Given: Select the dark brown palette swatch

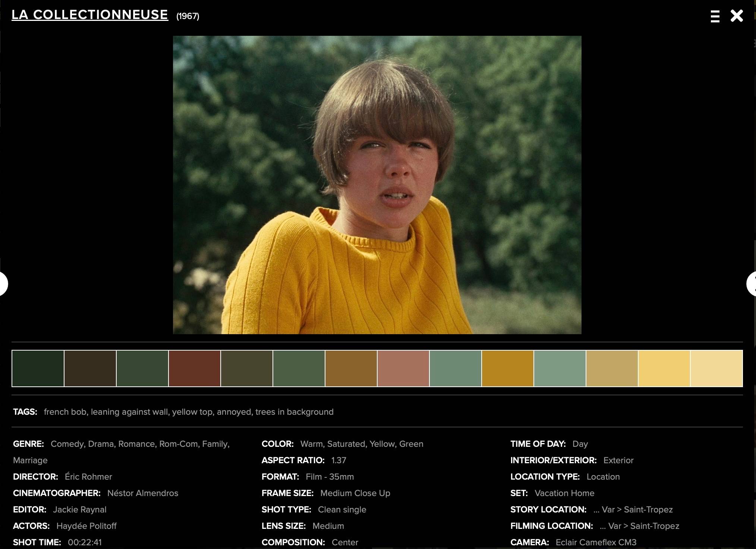Looking at the screenshot, I should click(x=90, y=368).
